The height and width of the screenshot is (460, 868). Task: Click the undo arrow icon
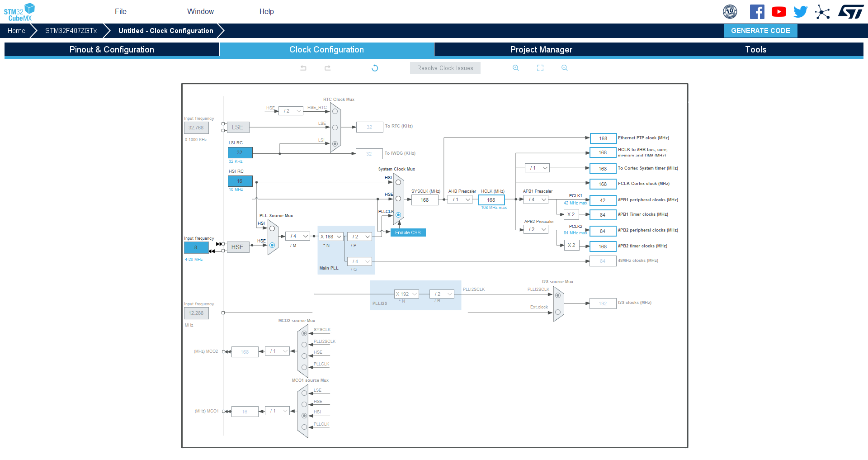(x=303, y=68)
